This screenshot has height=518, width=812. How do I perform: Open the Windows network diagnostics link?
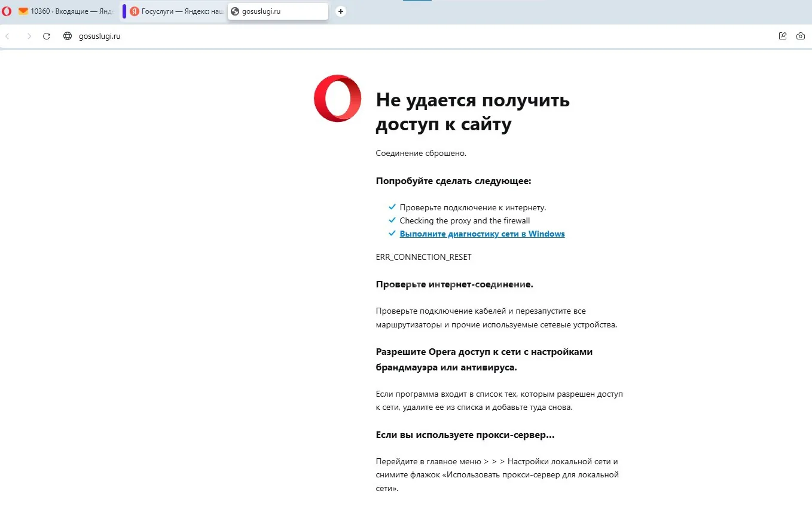point(482,234)
